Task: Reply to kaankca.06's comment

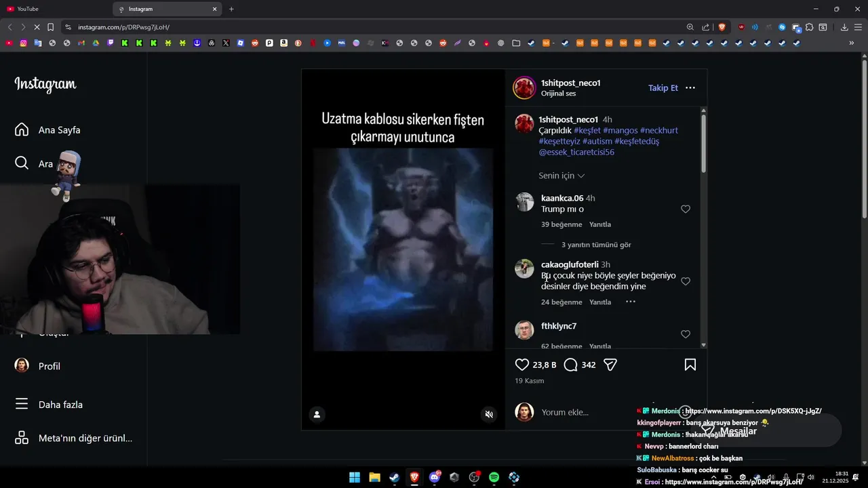Action: pyautogui.click(x=600, y=224)
